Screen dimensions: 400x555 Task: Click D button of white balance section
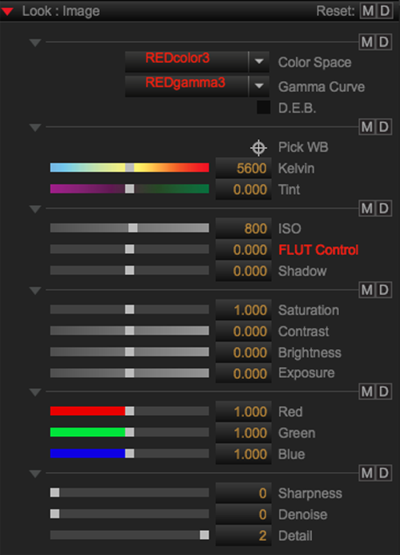click(384, 127)
